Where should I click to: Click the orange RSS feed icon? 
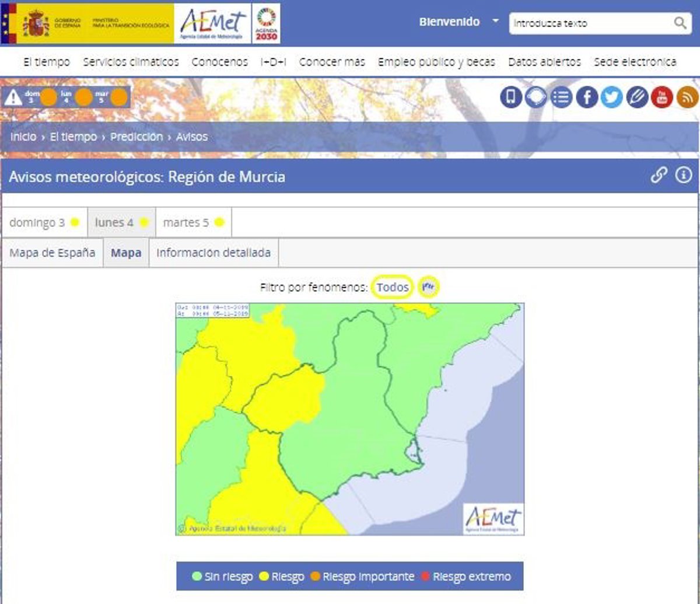coord(687,97)
